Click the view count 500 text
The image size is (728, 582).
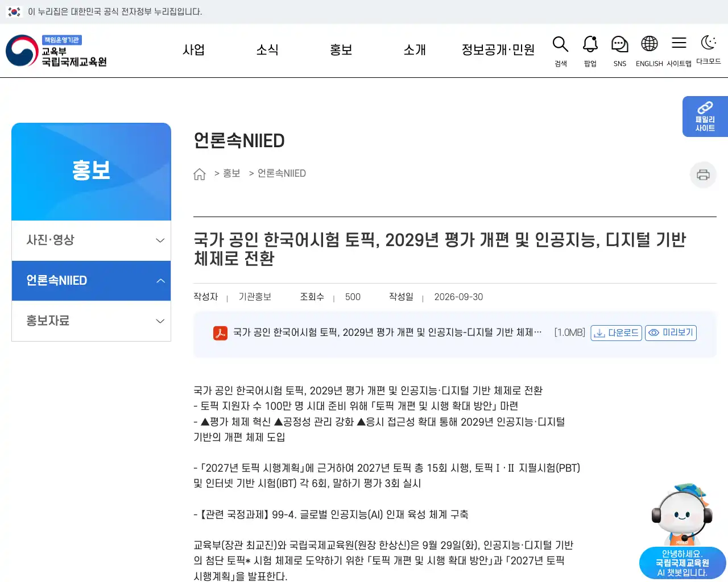click(x=353, y=297)
